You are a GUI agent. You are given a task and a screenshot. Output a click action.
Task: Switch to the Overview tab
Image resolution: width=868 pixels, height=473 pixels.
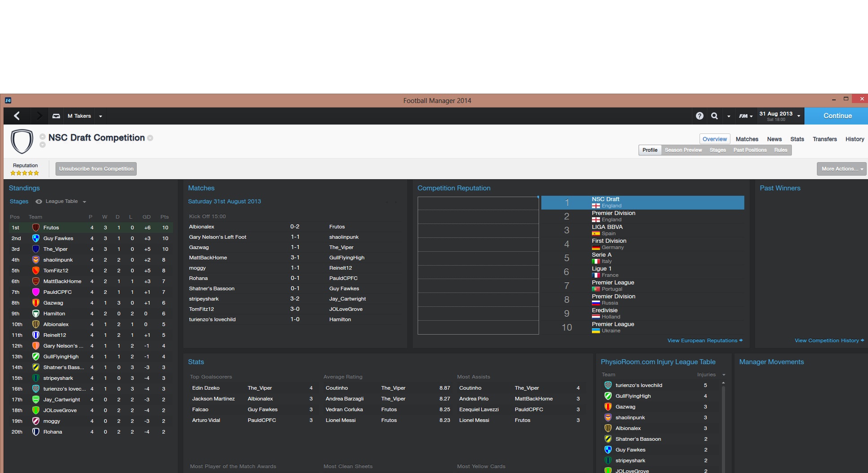coord(715,139)
